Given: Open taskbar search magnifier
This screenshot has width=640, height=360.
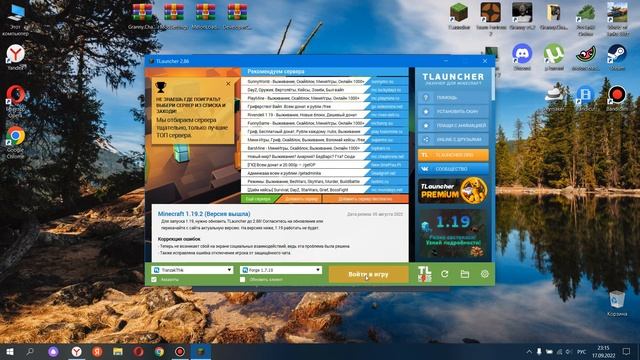Looking at the screenshot, I should click(x=30, y=351).
